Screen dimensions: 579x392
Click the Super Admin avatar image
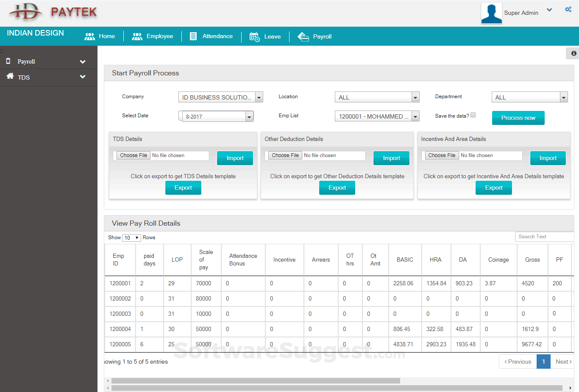[491, 13]
